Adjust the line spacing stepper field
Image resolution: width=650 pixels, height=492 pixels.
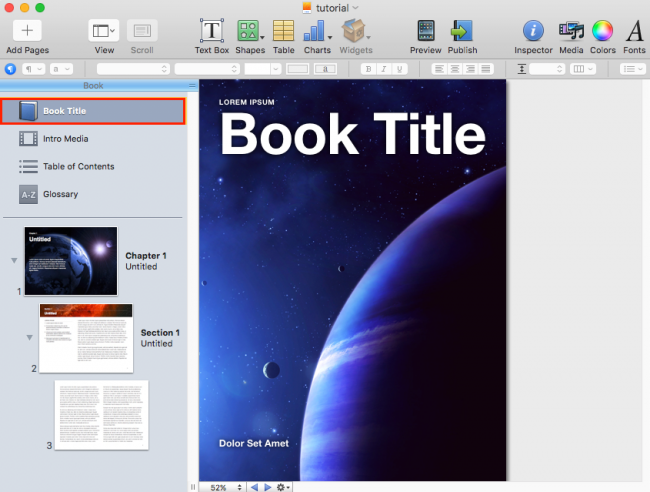(547, 69)
